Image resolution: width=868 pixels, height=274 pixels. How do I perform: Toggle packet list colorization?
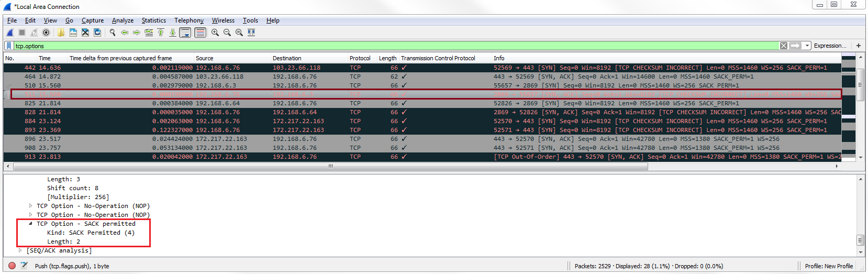point(200,32)
